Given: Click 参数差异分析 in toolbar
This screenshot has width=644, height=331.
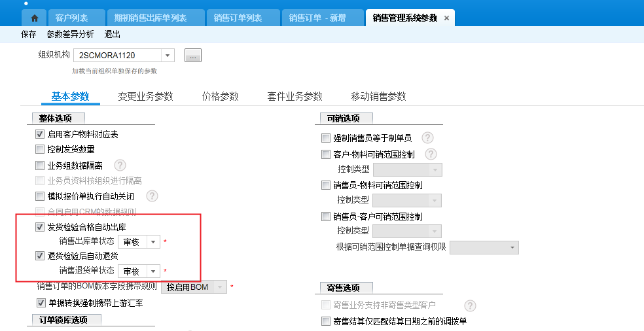Looking at the screenshot, I should point(70,34).
